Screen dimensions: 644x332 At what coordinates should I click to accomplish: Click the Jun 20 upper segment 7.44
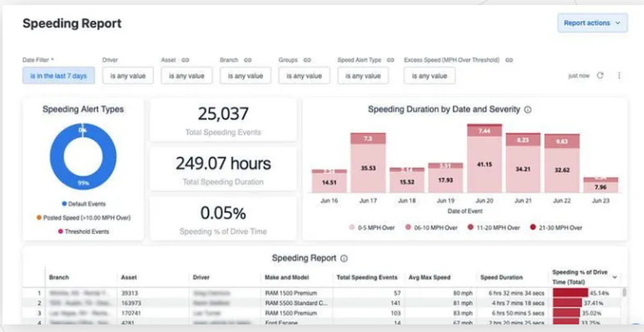point(484,131)
